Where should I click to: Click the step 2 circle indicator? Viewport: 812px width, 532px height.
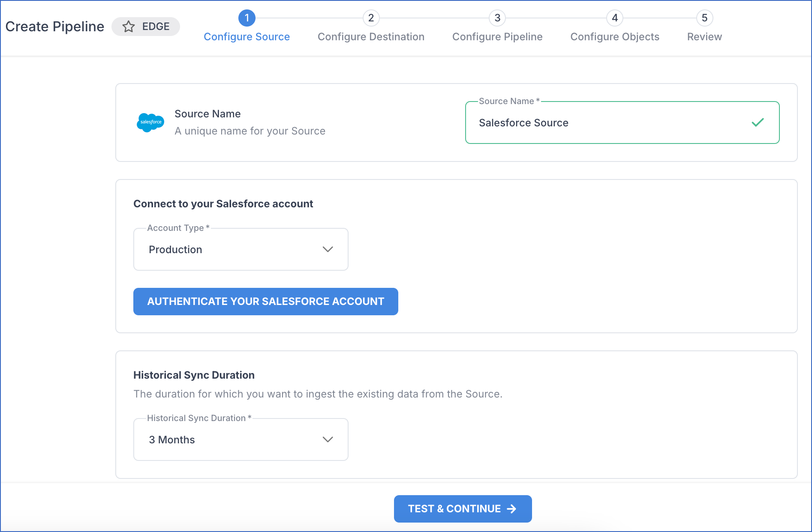coord(371,18)
